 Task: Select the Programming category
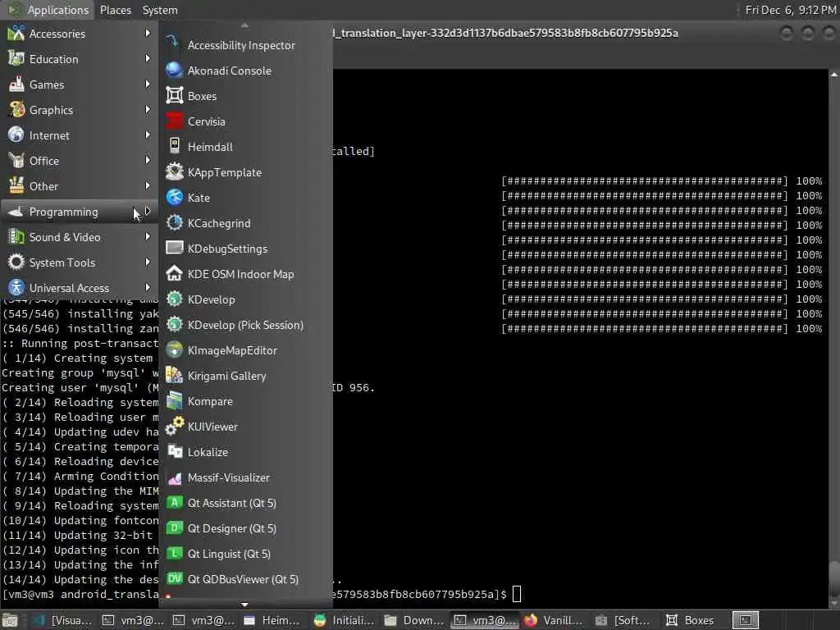[x=79, y=212]
